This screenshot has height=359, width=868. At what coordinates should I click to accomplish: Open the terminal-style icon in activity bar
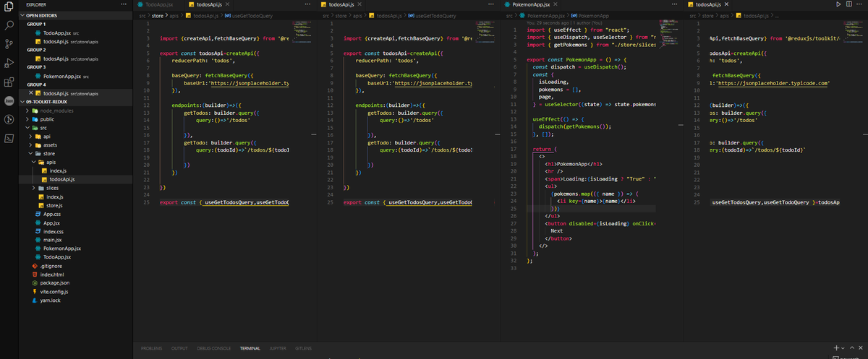click(9, 138)
